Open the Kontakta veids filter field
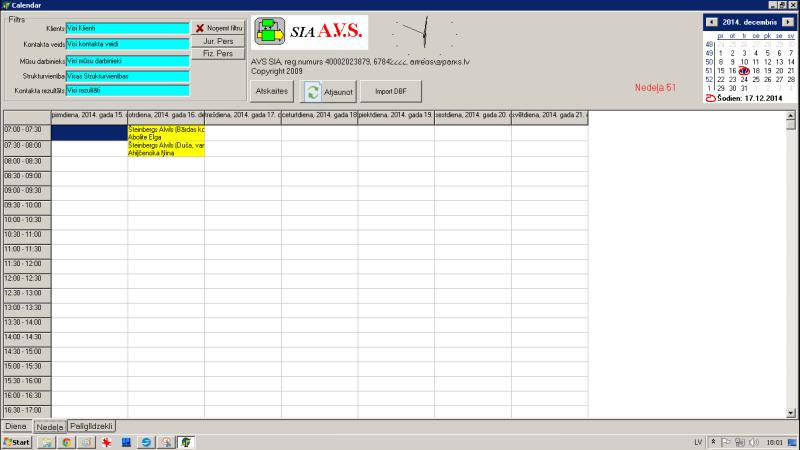 coord(127,45)
